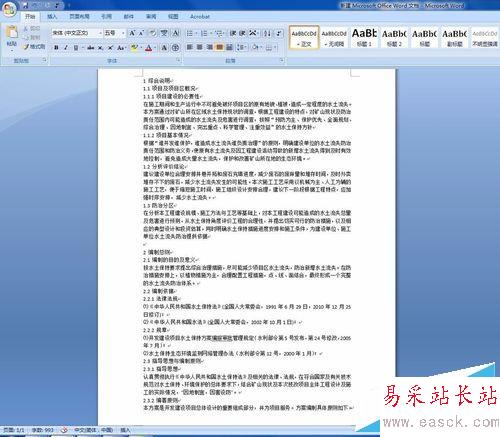Click the Cut (剪切) button
500x437 pixels.
[x=32, y=29]
